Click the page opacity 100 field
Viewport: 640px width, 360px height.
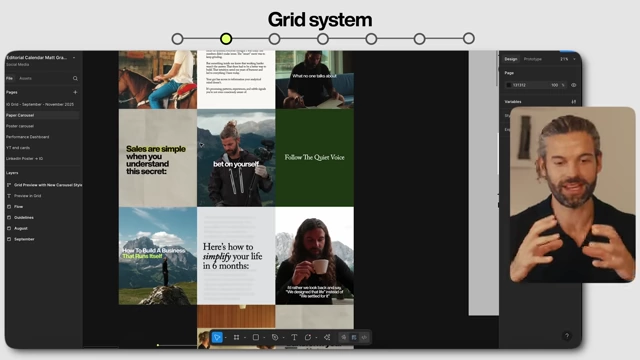(554, 85)
